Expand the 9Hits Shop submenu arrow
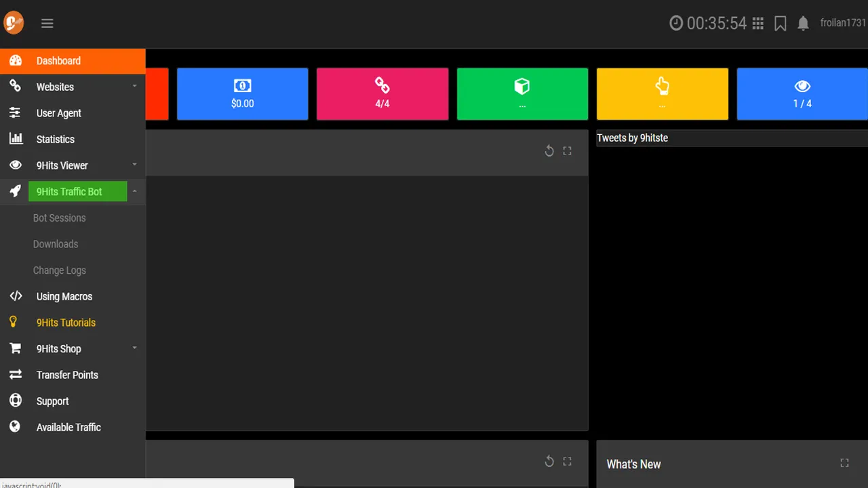Screen dimensions: 868x488 tap(134, 348)
